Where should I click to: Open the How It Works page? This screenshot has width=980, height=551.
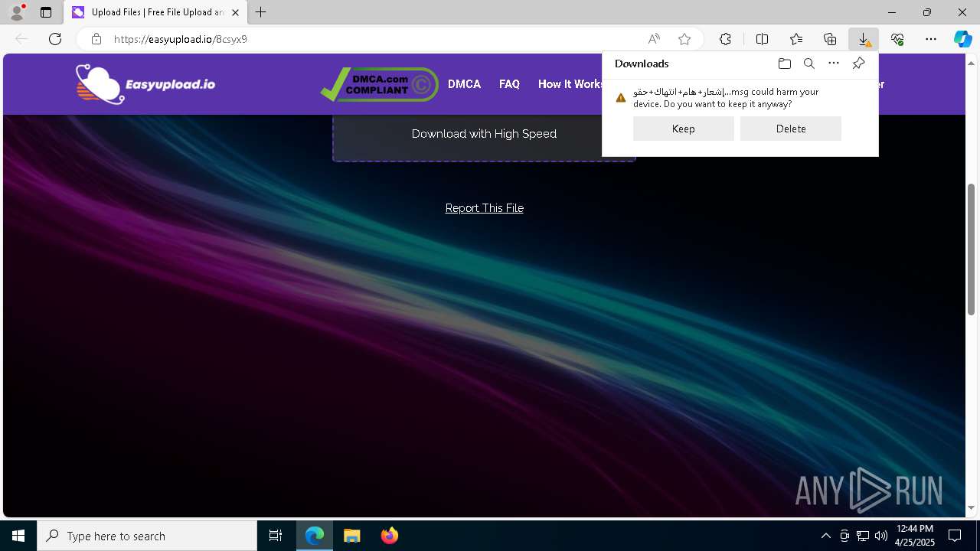pos(570,84)
